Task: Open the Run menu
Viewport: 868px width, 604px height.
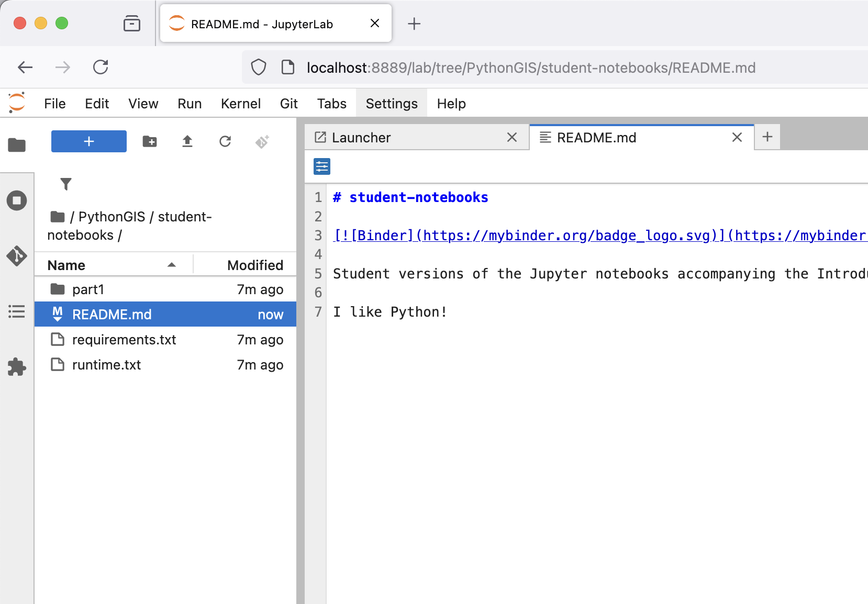Action: point(190,104)
